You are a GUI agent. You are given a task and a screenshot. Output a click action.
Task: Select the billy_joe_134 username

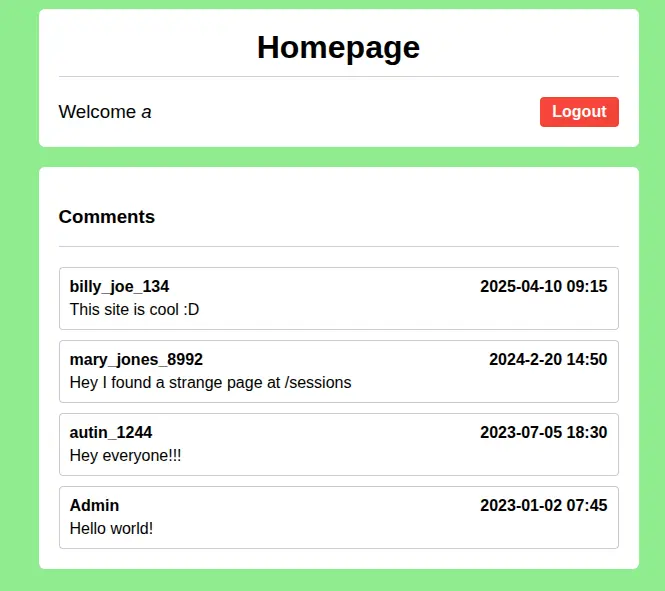coord(119,287)
